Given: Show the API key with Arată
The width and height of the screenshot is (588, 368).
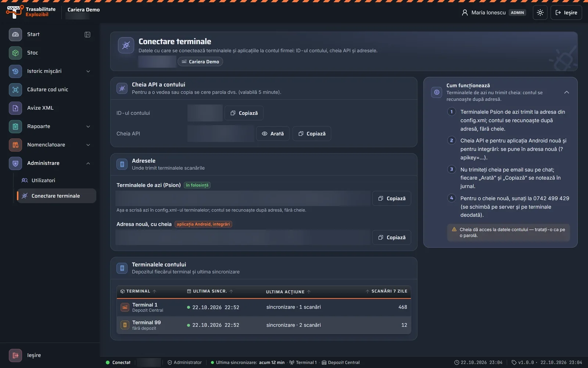Looking at the screenshot, I should click(273, 134).
